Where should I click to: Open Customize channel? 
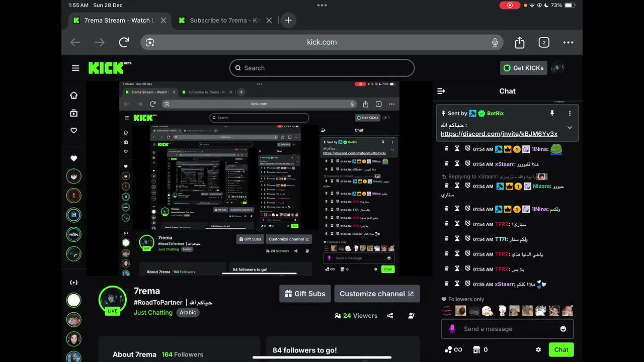[x=377, y=294]
